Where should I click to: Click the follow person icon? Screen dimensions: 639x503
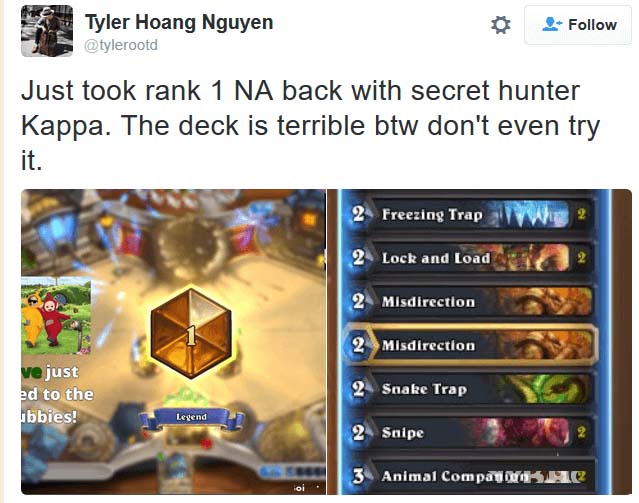point(552,24)
